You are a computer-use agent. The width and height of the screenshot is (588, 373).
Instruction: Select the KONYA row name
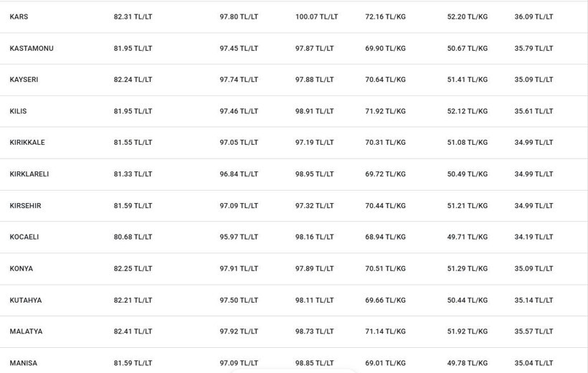pos(22,269)
